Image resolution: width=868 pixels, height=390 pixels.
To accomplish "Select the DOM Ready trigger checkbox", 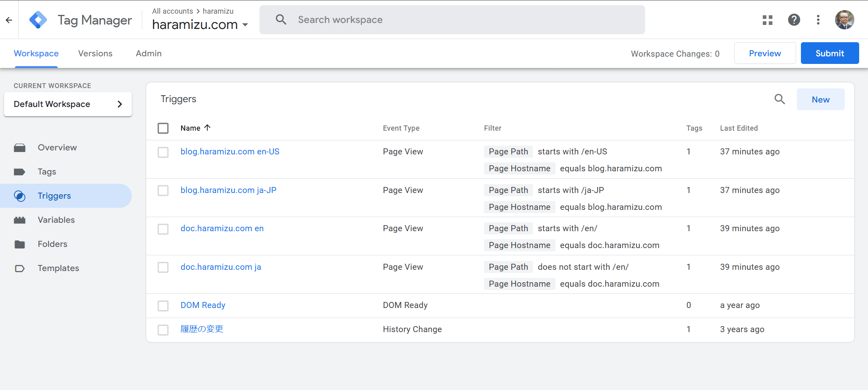I will coord(163,306).
